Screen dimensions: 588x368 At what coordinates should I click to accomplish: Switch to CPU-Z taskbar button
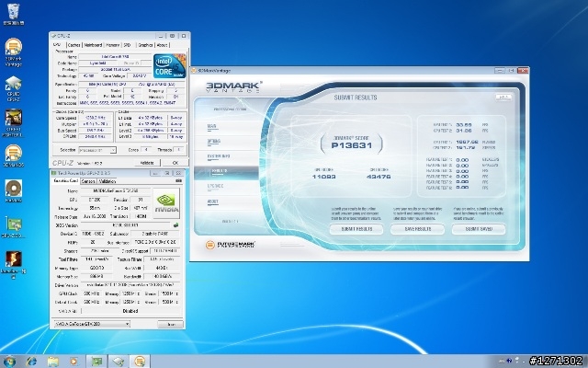point(119,362)
